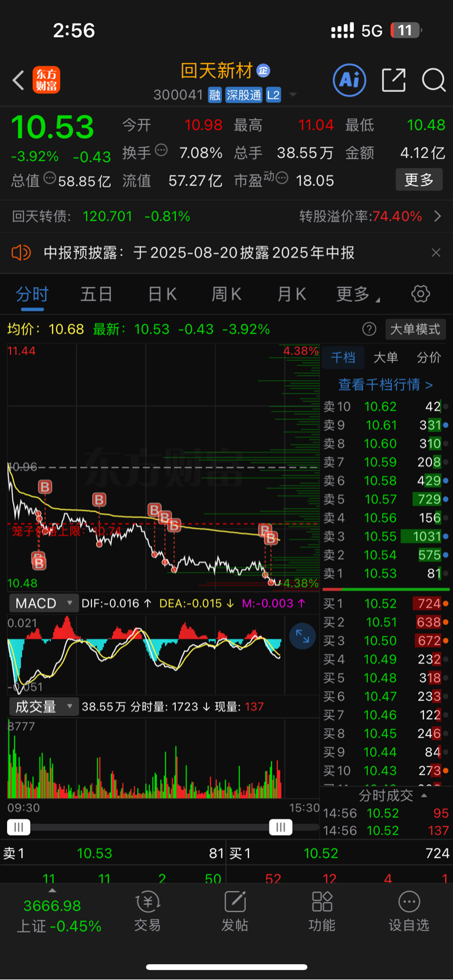
Task: Tap the 卖3 10.55 order row
Action: tap(386, 536)
